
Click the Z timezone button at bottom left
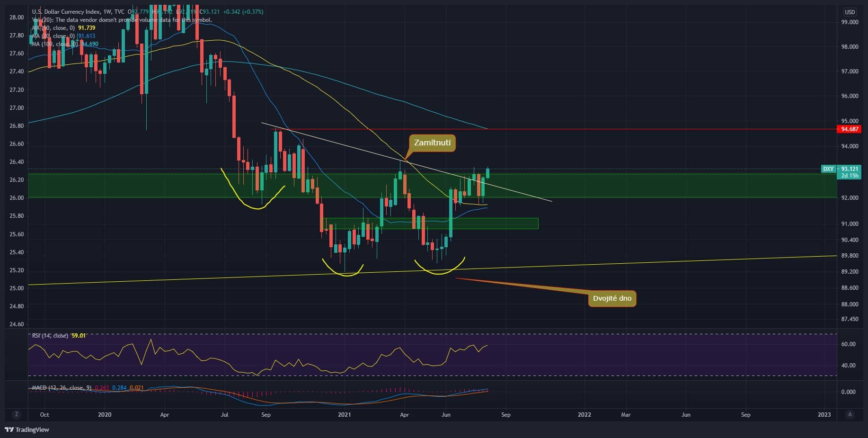point(17,414)
